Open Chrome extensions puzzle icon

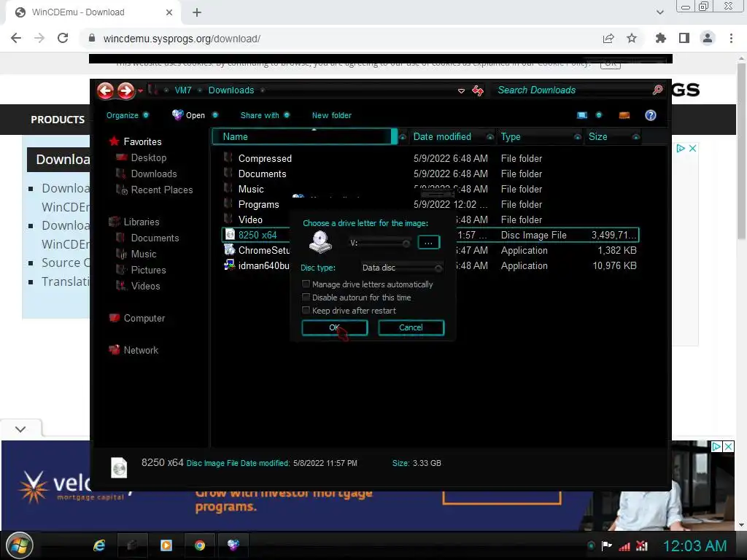point(661,38)
